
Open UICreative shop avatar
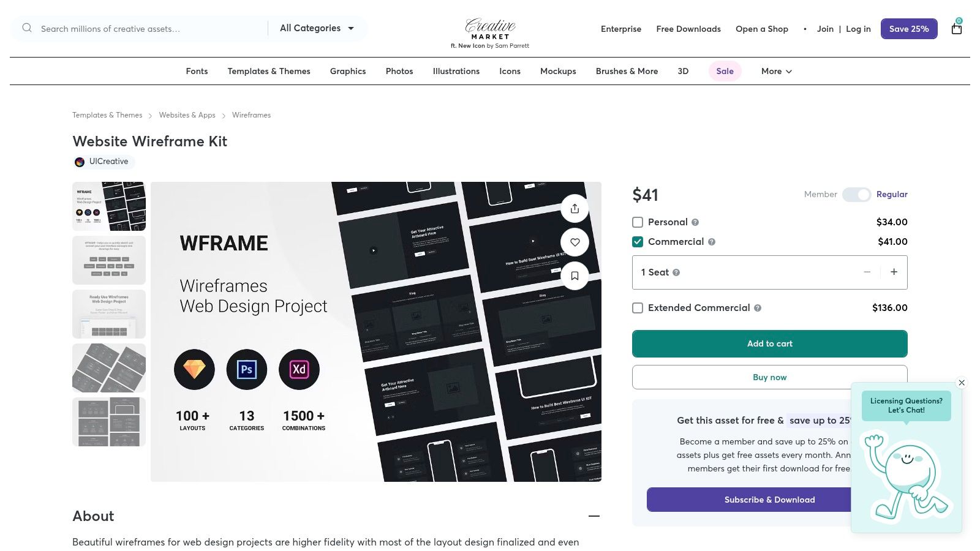(80, 162)
